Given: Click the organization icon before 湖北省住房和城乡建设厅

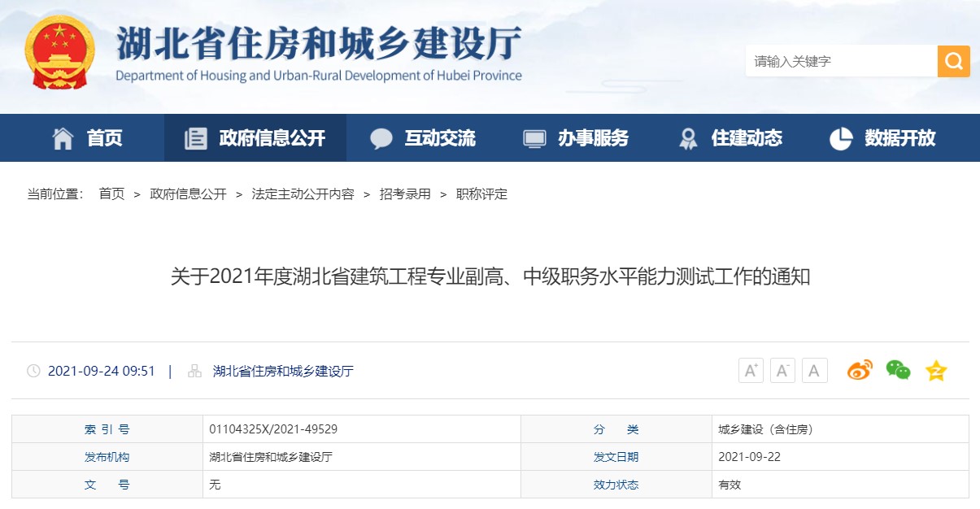Looking at the screenshot, I should coord(194,372).
